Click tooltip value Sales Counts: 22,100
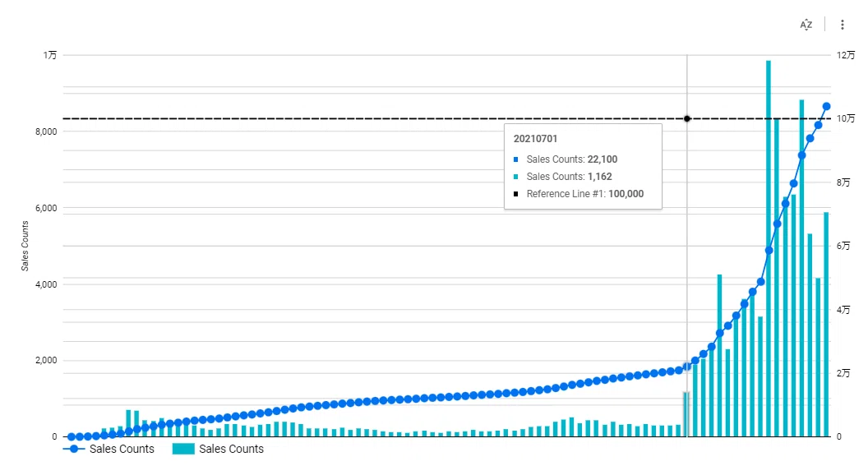 click(572, 159)
